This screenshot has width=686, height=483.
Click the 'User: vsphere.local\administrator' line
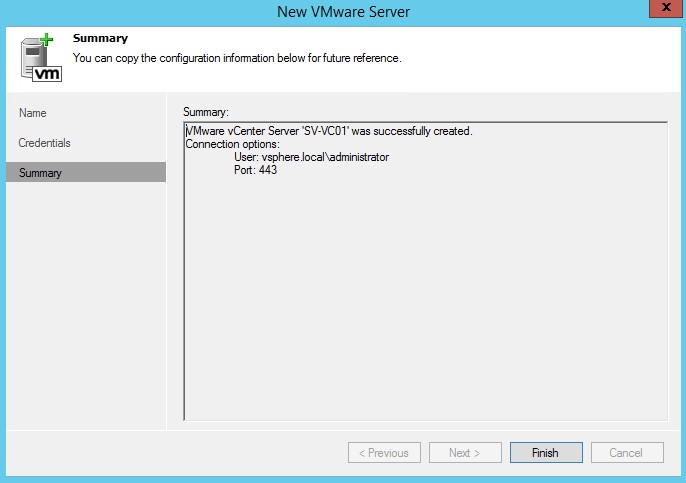pos(312,157)
